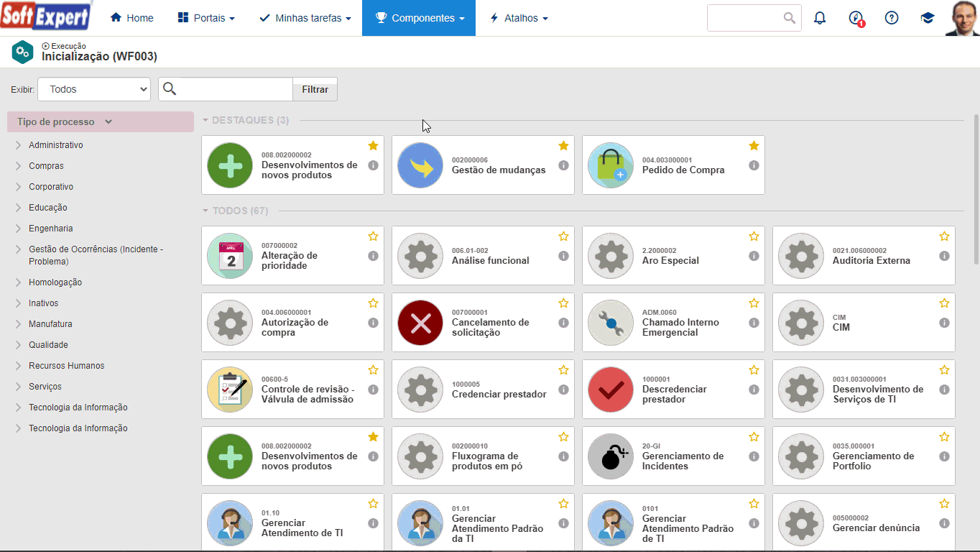Open the user profile photo
The height and width of the screenshot is (552, 980).
click(x=962, y=18)
